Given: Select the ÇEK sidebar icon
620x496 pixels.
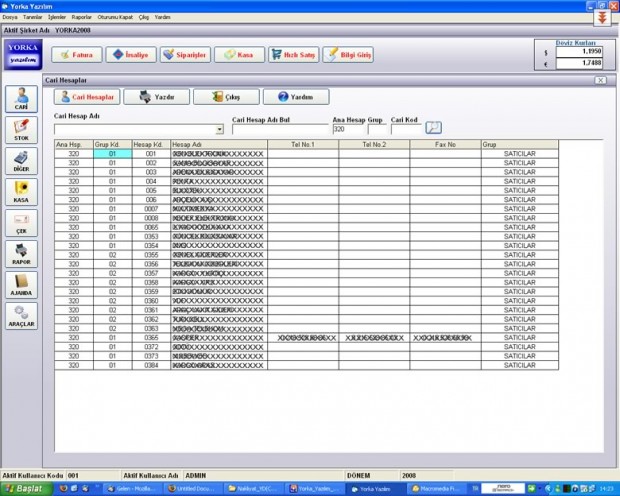Looking at the screenshot, I should point(21,223).
